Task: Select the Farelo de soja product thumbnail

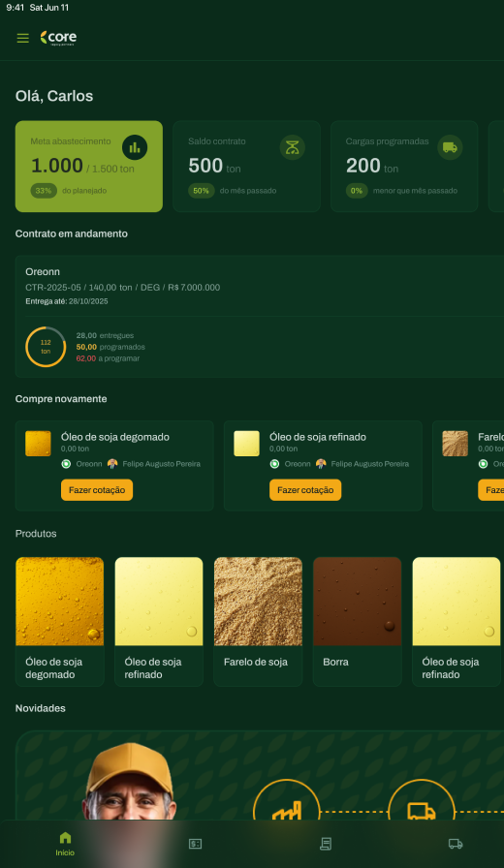Action: tap(258, 602)
